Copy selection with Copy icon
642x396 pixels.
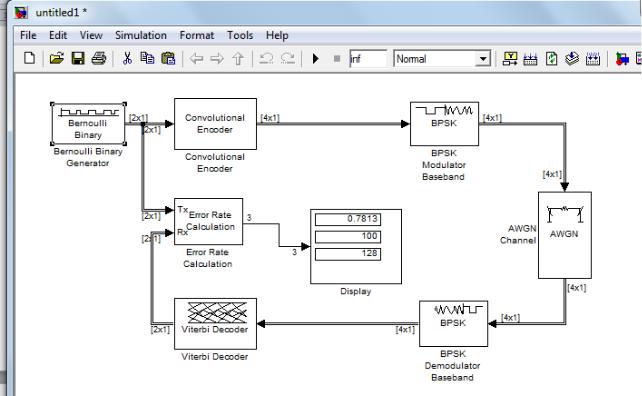[x=147, y=59]
